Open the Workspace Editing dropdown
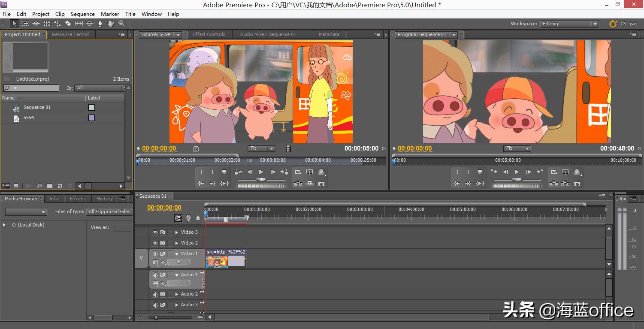This screenshot has width=644, height=329. (569, 24)
